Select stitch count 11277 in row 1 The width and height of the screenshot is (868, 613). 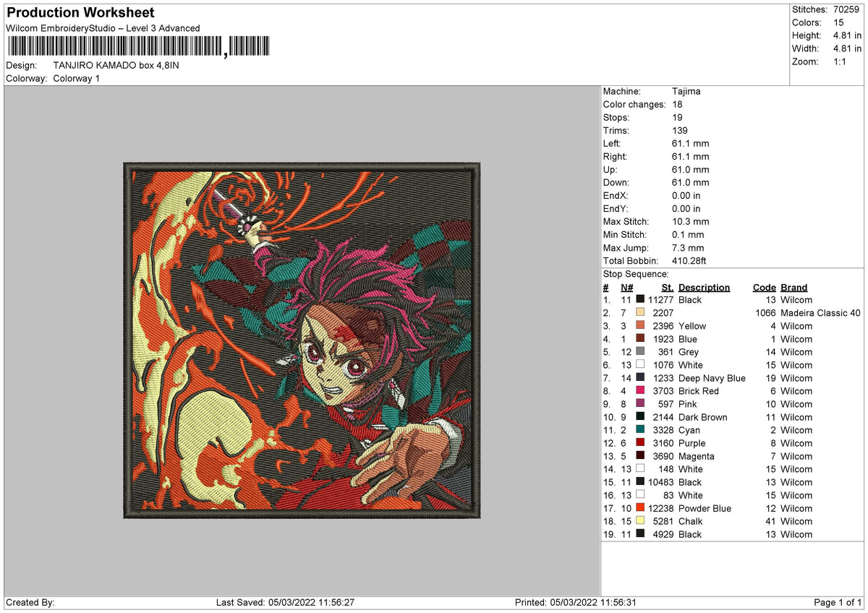coord(661,300)
